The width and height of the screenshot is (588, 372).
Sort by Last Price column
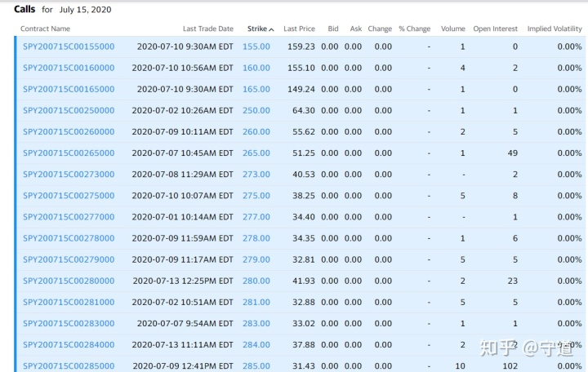coord(299,29)
